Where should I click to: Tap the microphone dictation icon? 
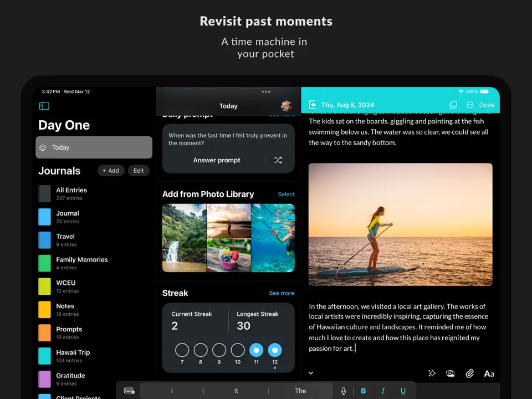pyautogui.click(x=344, y=391)
